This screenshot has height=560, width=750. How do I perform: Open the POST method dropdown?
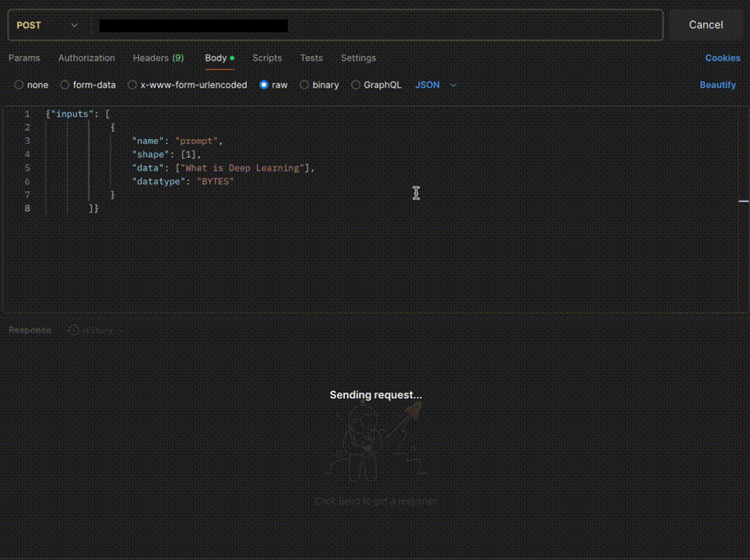(47, 25)
